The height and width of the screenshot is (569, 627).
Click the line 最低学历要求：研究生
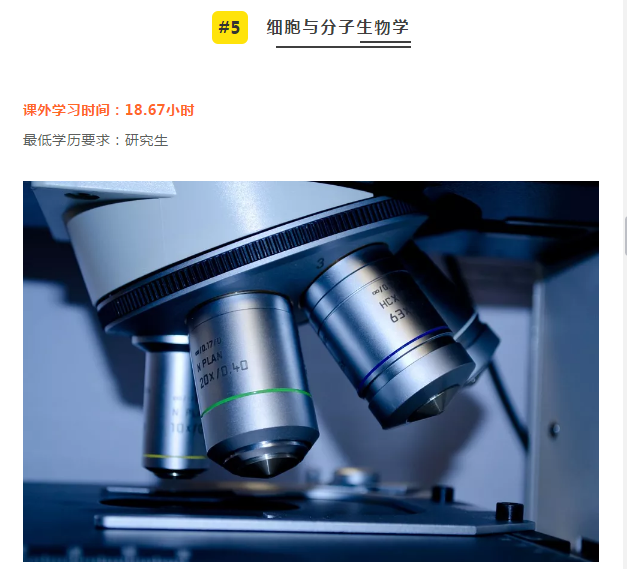point(95,140)
